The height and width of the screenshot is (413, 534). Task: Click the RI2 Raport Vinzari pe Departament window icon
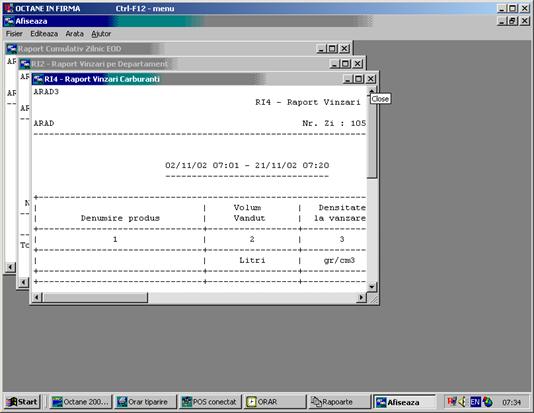click(25, 64)
